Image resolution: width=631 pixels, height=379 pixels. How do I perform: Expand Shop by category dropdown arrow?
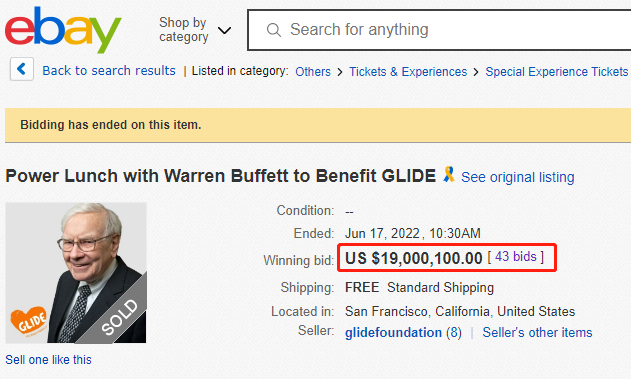(224, 30)
